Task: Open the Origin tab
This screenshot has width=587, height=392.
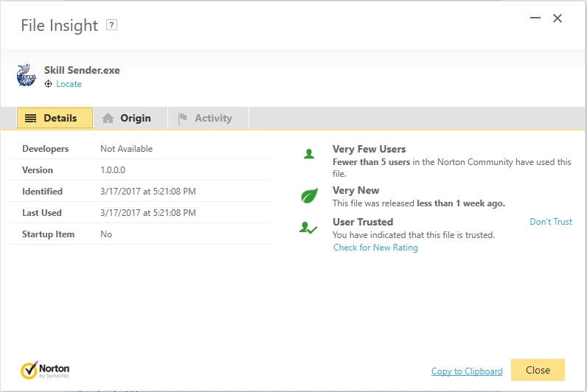Action: click(x=131, y=118)
